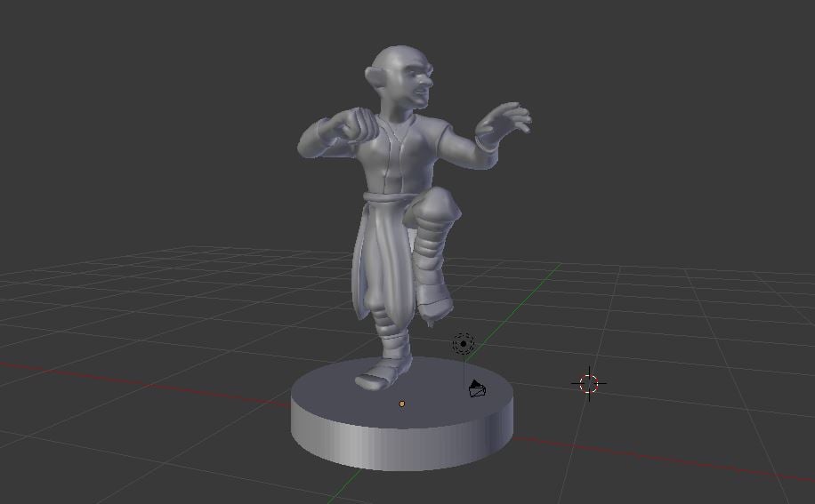The height and width of the screenshot is (504, 815).
Task: Select the monk figure's bald head
Action: pos(400,76)
